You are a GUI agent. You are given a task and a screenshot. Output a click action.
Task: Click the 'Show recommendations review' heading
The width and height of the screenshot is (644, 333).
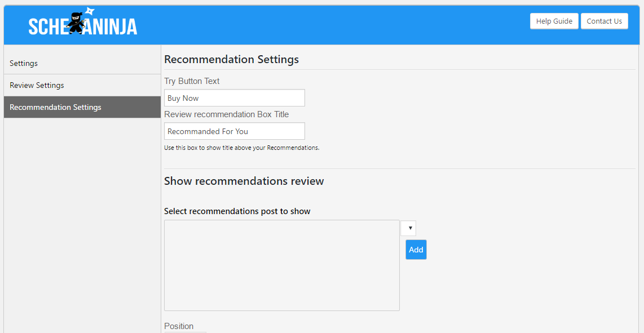(244, 181)
